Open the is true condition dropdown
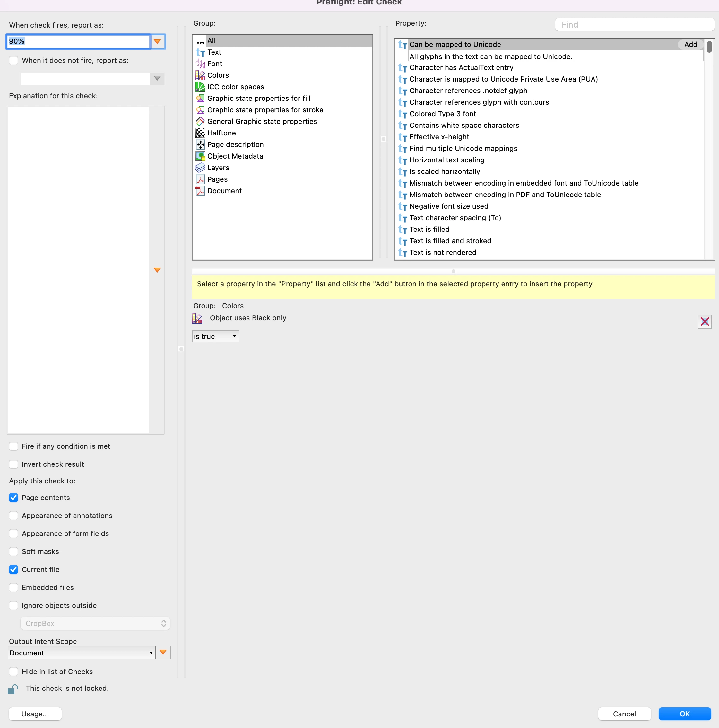This screenshot has height=728, width=719. click(216, 336)
